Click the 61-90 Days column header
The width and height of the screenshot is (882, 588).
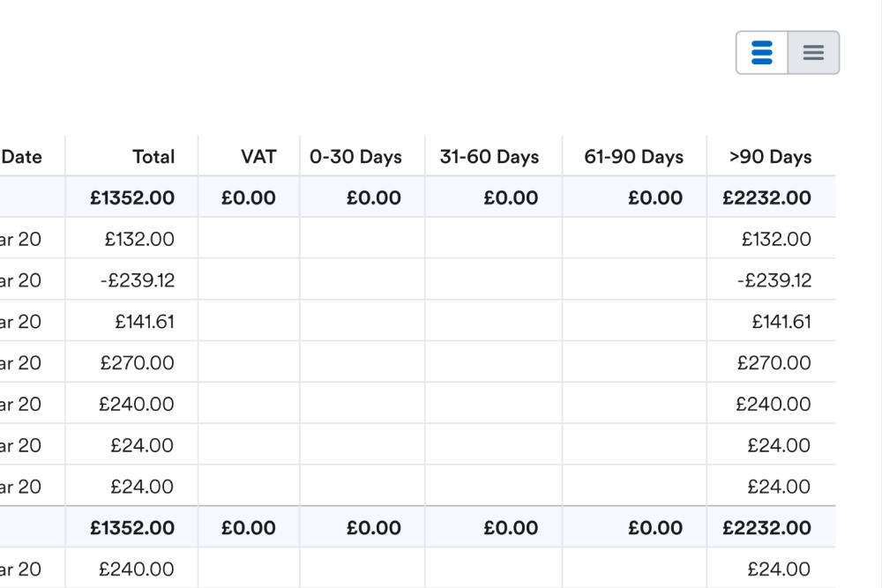click(x=633, y=157)
